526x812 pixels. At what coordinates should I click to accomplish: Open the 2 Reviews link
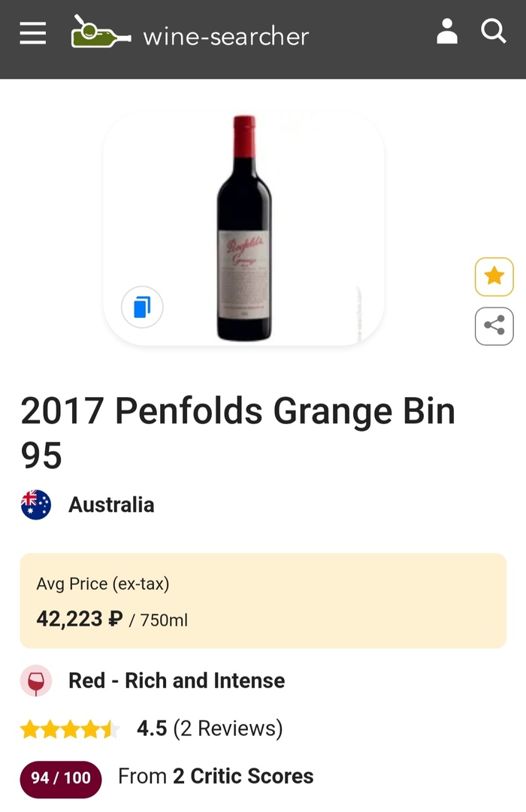tap(228, 729)
